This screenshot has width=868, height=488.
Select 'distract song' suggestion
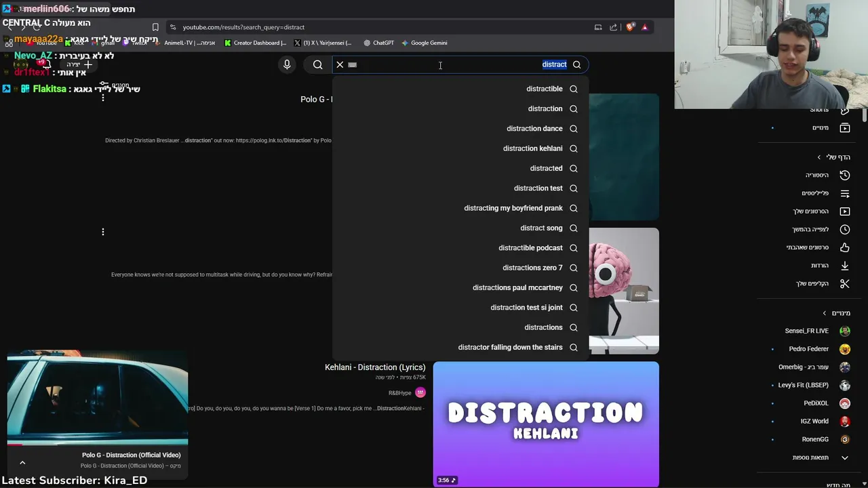[460, 228]
